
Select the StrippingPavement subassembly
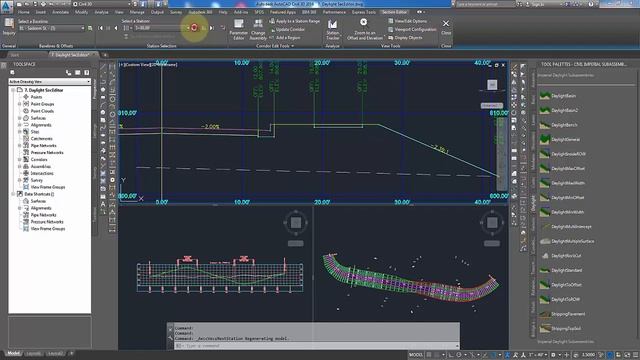[562, 314]
